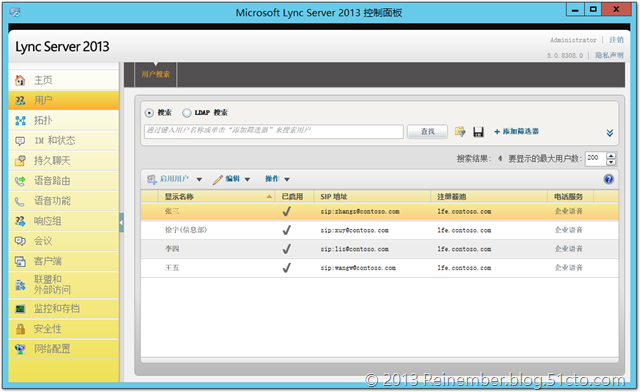Click the 用户 users icon in sidebar

(x=20, y=100)
